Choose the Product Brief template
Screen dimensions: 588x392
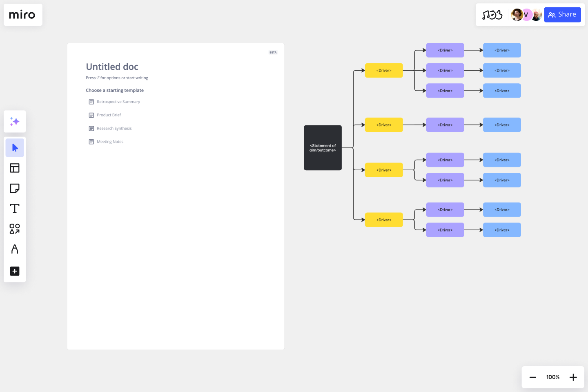click(x=109, y=115)
